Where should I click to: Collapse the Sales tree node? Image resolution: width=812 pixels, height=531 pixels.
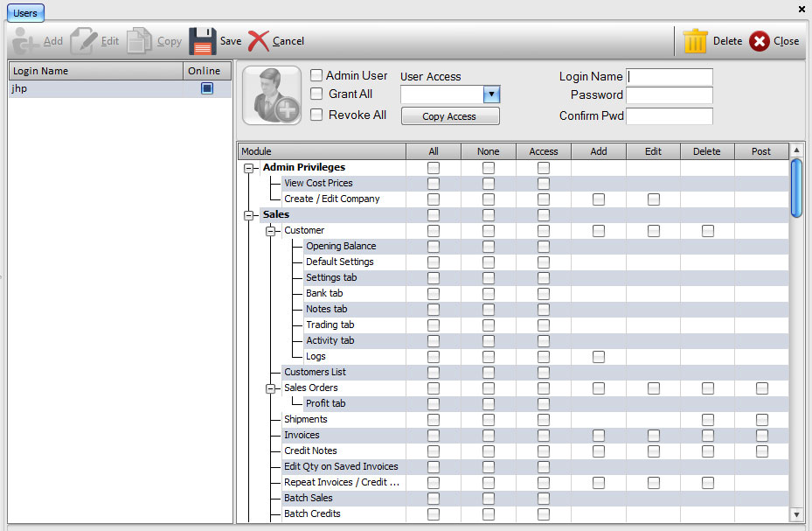[x=249, y=215]
